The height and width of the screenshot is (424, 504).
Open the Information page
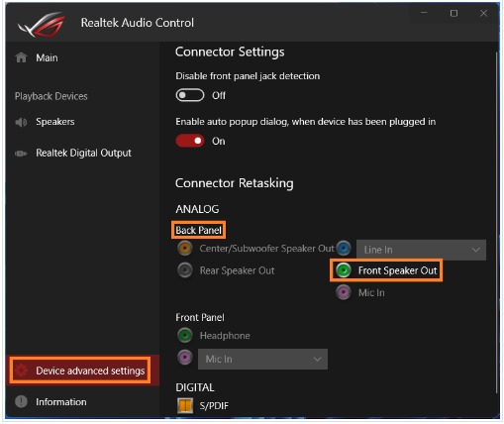click(82, 402)
